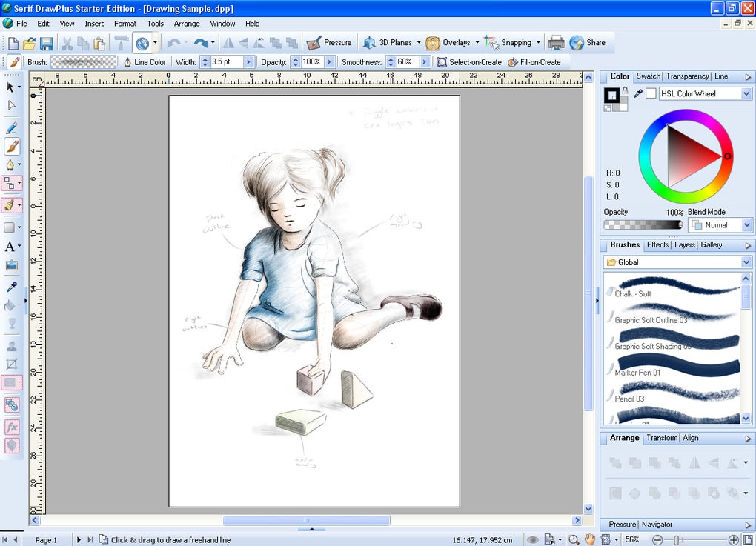Click the Share button
The width and height of the screenshot is (756, 546).
(588, 43)
